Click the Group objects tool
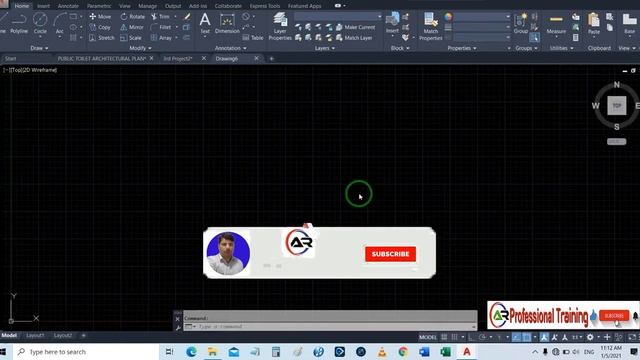 521,23
